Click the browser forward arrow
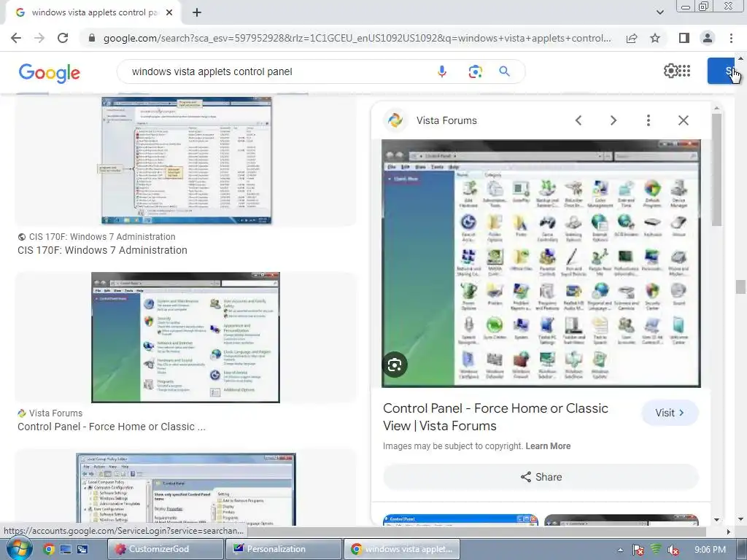Screen dimensions: 747x560 (39, 38)
